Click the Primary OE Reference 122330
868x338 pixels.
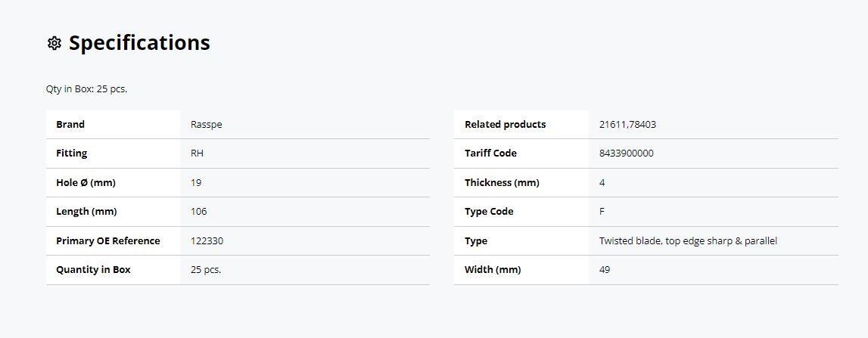click(x=207, y=240)
